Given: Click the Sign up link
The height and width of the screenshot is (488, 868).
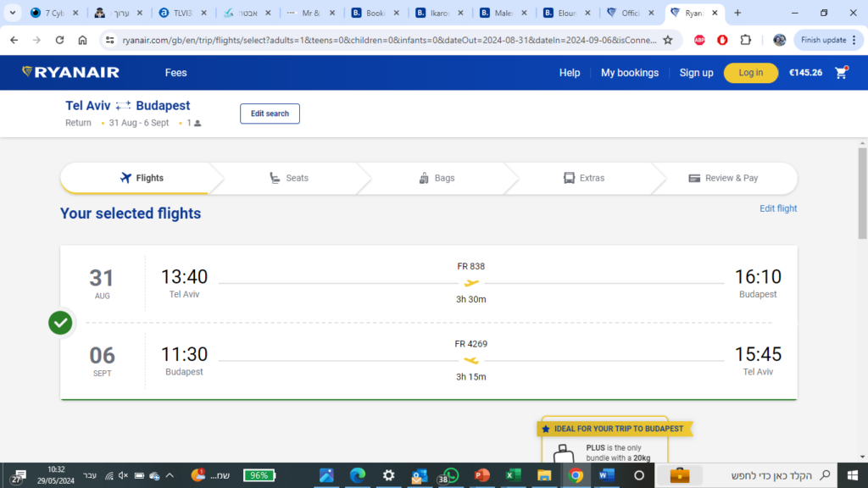Looking at the screenshot, I should [697, 73].
